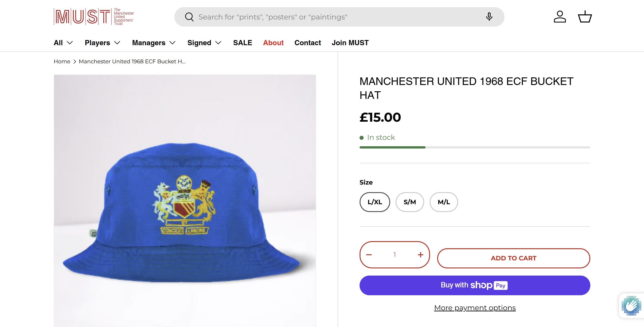Click the More payment options link
Screen dimensions: 644x327
coord(475,308)
